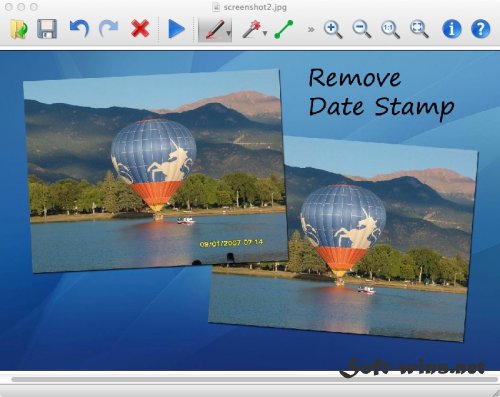Redo the undone action
Viewport: 500px width, 397px height.
pyautogui.click(x=109, y=29)
